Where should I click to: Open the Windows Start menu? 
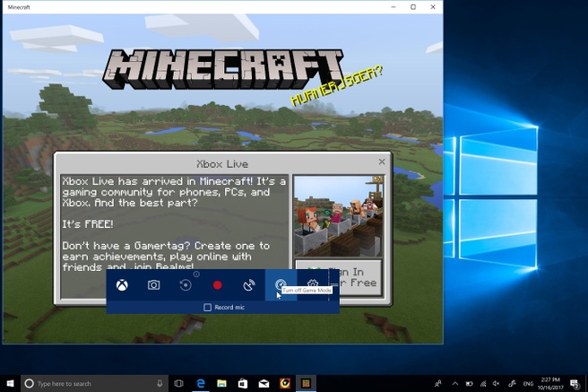10,383
